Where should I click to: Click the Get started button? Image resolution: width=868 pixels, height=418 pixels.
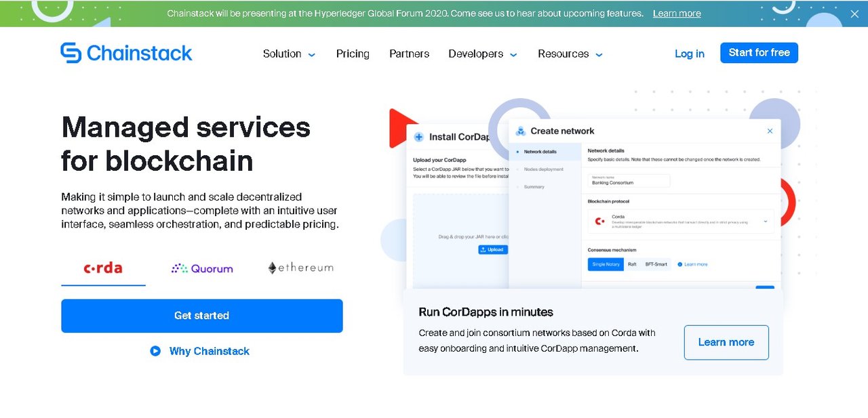202,316
